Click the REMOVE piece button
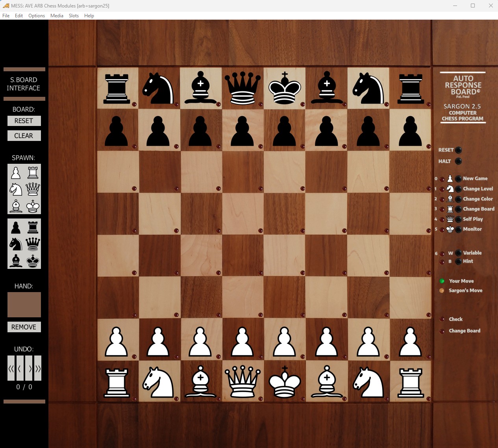Image resolution: width=498 pixels, height=448 pixels. click(x=24, y=327)
